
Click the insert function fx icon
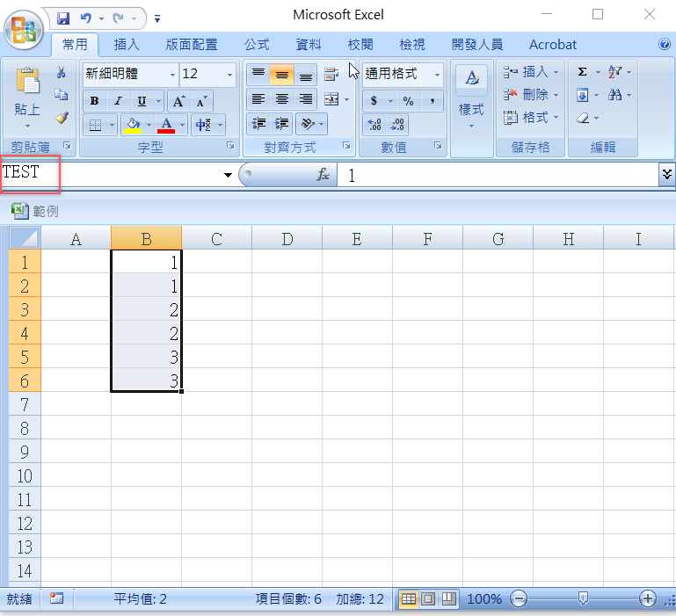point(323,176)
